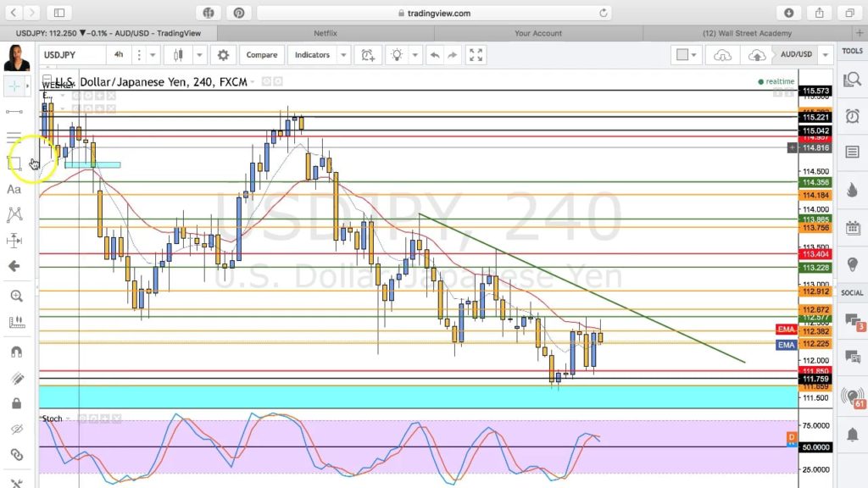Click the USDJPY symbol input field

72,55
